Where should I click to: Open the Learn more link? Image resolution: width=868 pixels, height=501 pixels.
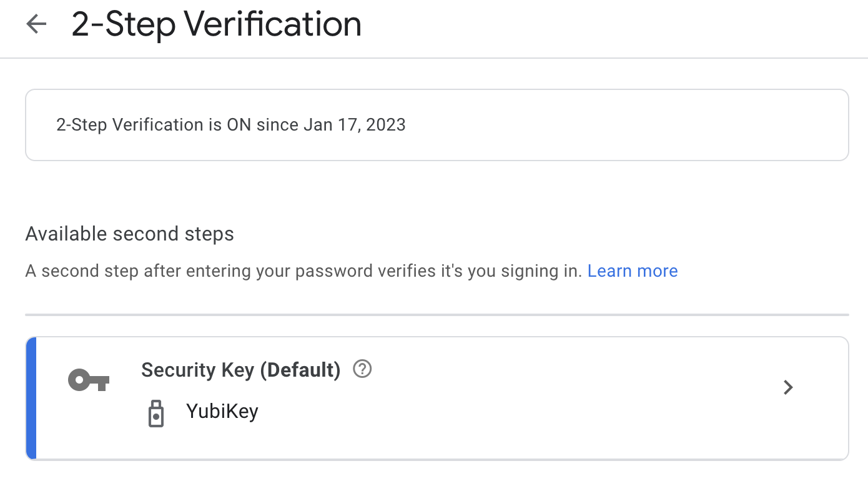[632, 271]
